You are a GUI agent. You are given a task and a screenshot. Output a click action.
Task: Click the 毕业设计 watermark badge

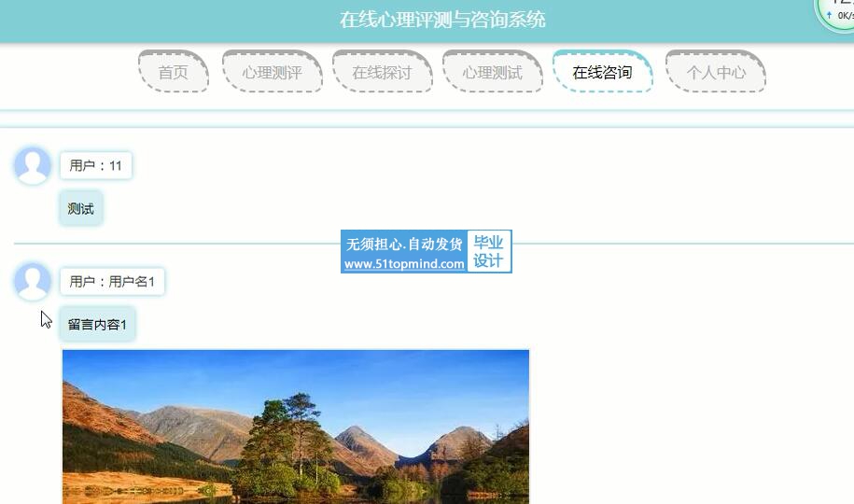pos(488,251)
